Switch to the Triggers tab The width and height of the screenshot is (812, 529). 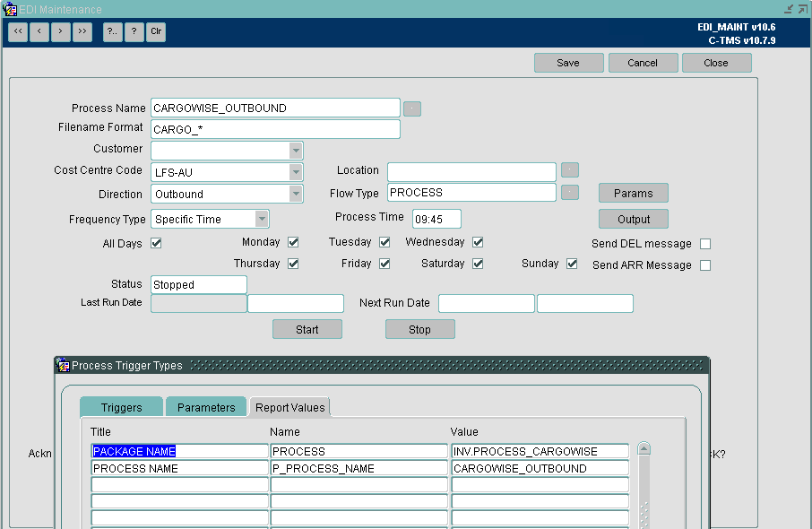122,407
